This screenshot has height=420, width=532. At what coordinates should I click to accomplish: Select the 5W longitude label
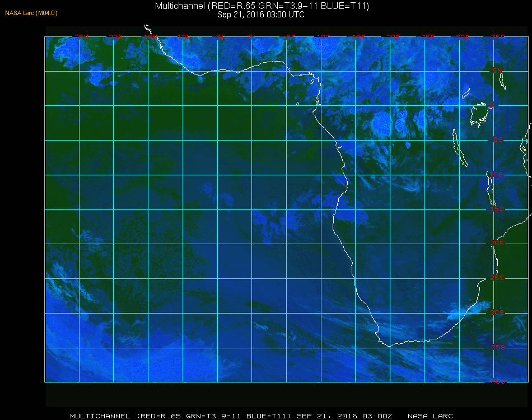coord(221,37)
